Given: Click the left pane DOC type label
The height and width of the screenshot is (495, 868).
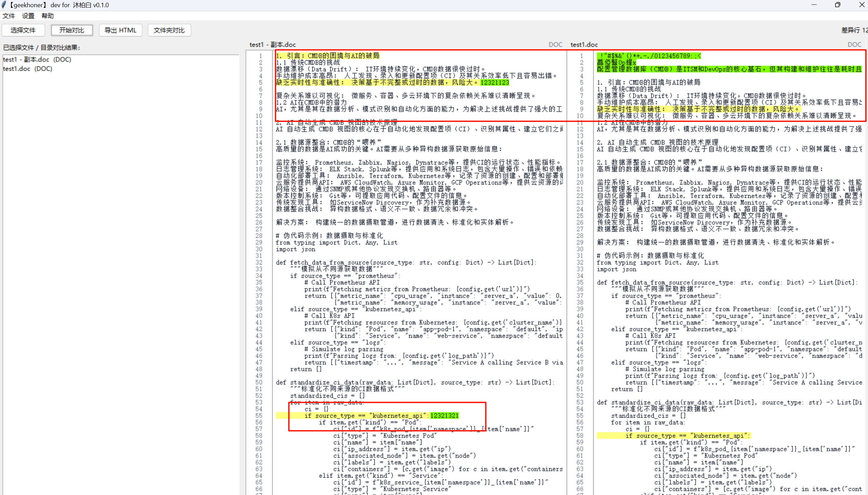Looking at the screenshot, I should (x=555, y=44).
